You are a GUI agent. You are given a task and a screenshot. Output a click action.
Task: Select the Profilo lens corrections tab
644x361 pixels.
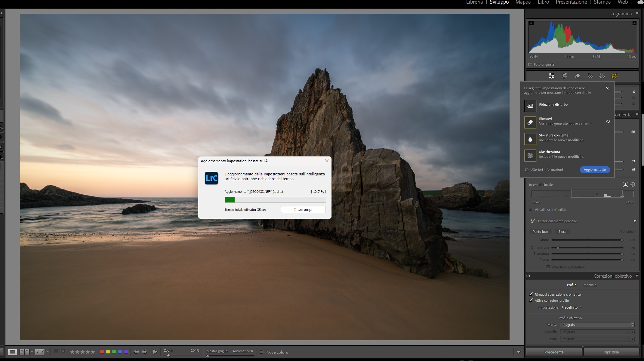[x=572, y=285]
